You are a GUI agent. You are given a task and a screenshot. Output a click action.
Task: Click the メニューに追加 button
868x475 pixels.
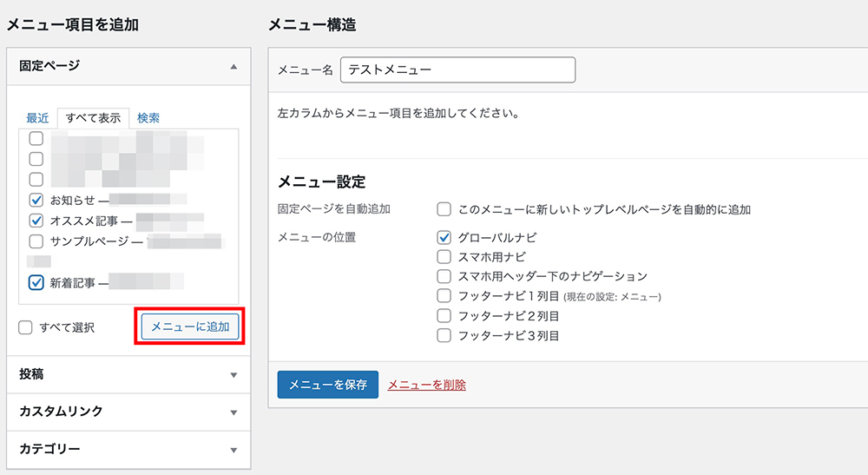pyautogui.click(x=190, y=327)
